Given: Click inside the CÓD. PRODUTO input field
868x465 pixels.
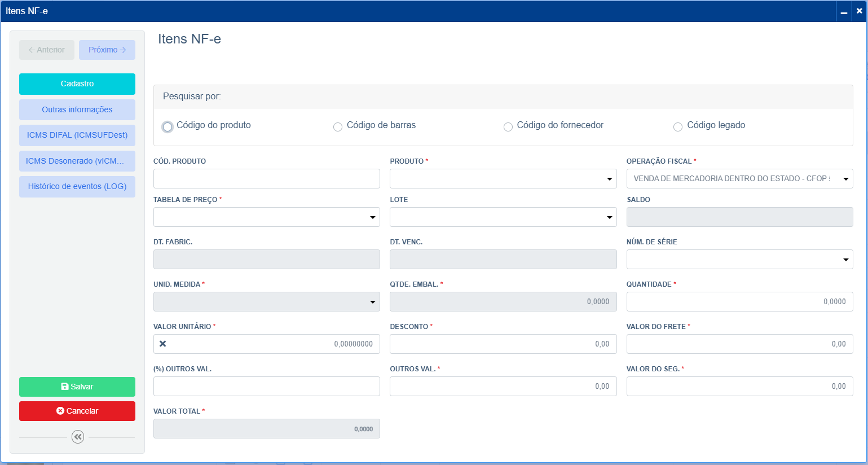Looking at the screenshot, I should click(265, 178).
